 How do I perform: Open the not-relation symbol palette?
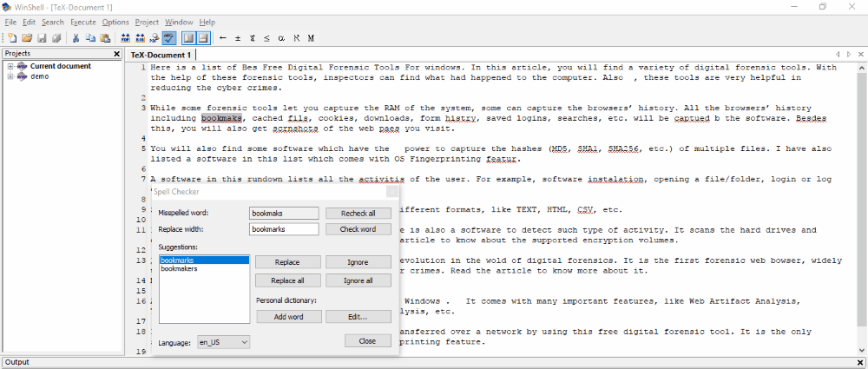tap(253, 38)
